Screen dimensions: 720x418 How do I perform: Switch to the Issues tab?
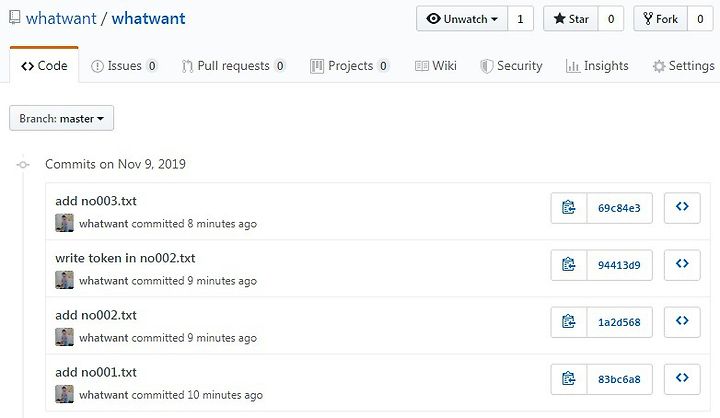(x=124, y=66)
